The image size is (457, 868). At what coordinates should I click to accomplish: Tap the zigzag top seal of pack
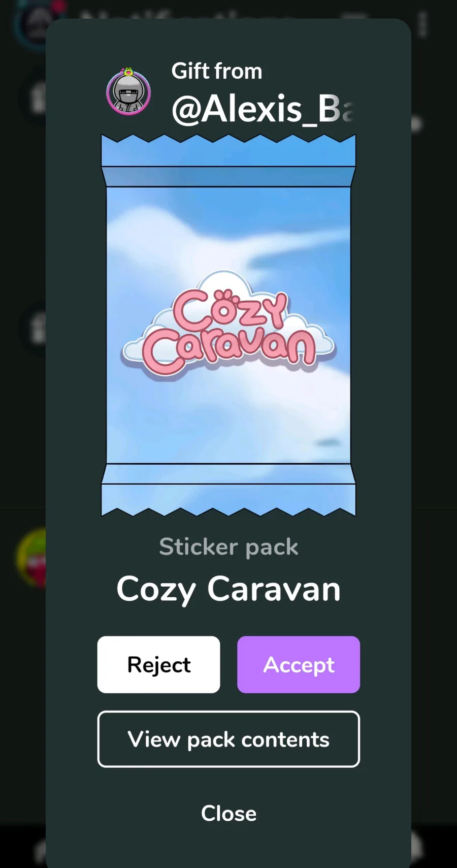228,150
